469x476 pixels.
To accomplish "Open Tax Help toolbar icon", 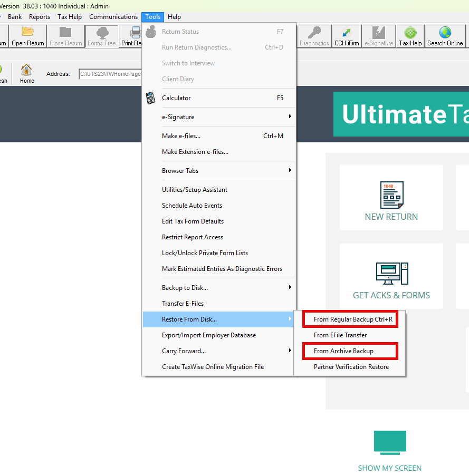I will coord(410,32).
